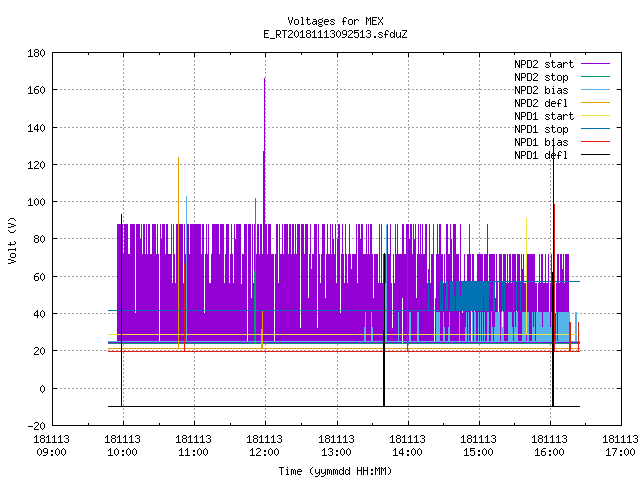
Task: Click the yellow NPD1 start legend line sample
Action: click(x=596, y=116)
